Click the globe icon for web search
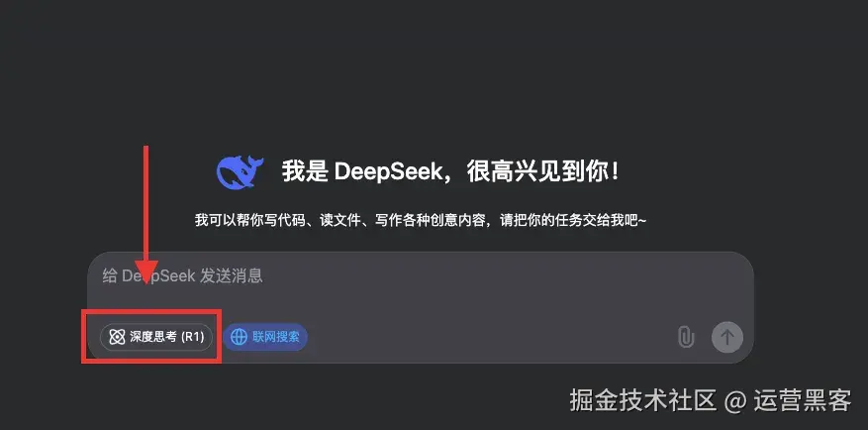The image size is (868, 430). tap(239, 336)
